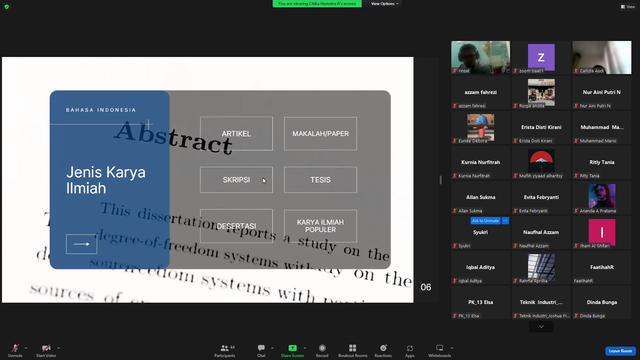Select the Erista Disti Kirani tile
Screen dimensions: 640x360
541,128
